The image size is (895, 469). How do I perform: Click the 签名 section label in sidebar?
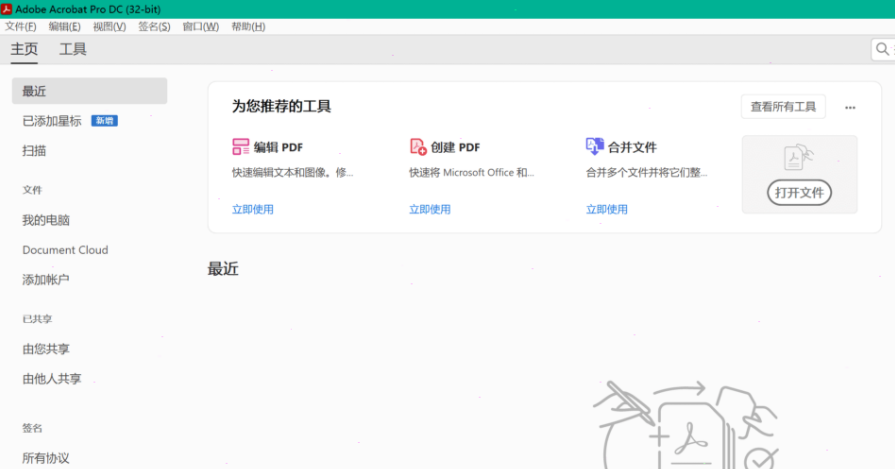(33, 428)
